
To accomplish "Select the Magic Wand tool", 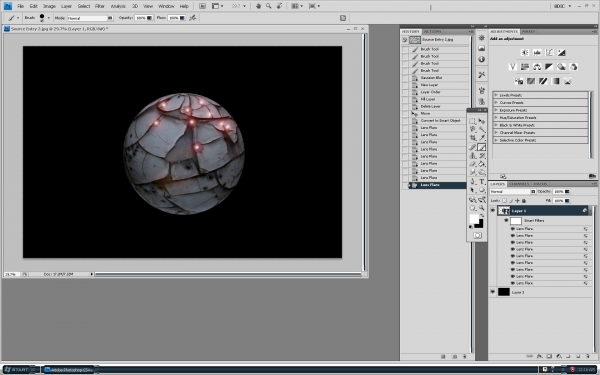I will pos(482,130).
